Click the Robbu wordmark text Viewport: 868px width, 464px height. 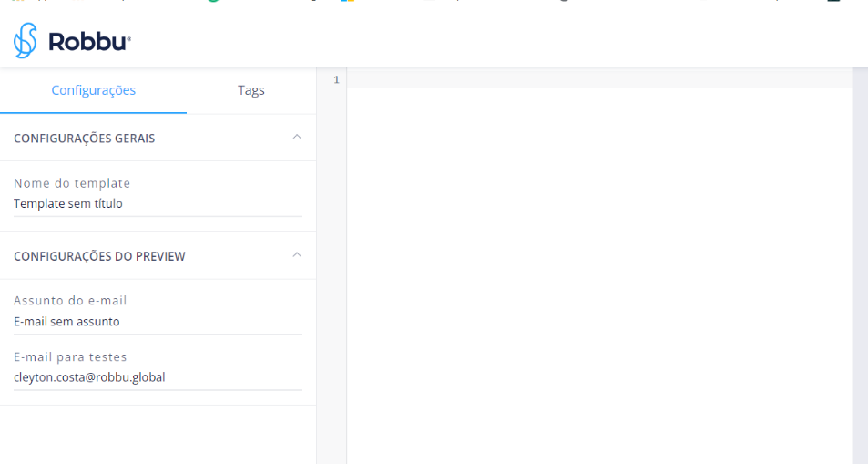88,42
